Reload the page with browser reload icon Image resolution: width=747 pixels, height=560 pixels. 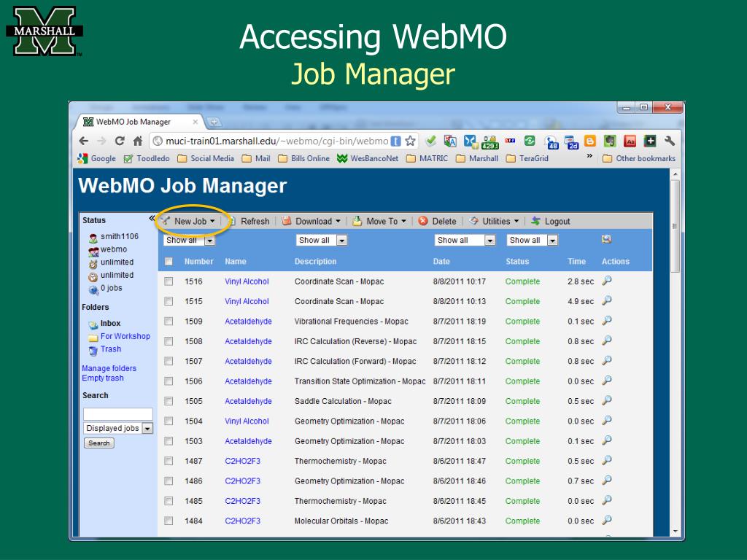tap(120, 141)
